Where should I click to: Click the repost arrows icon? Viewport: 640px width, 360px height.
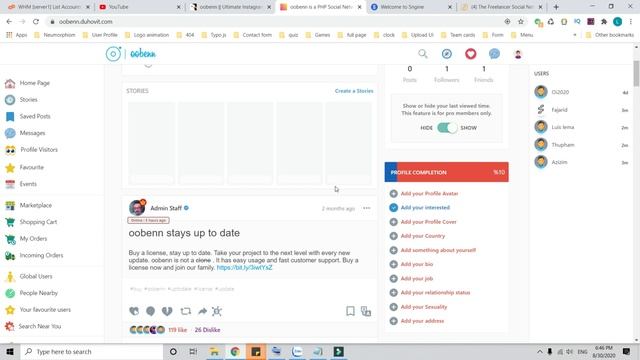(x=186, y=311)
